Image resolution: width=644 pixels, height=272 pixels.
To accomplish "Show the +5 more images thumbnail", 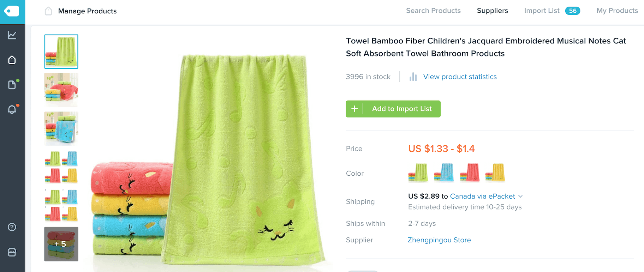I will click(61, 244).
